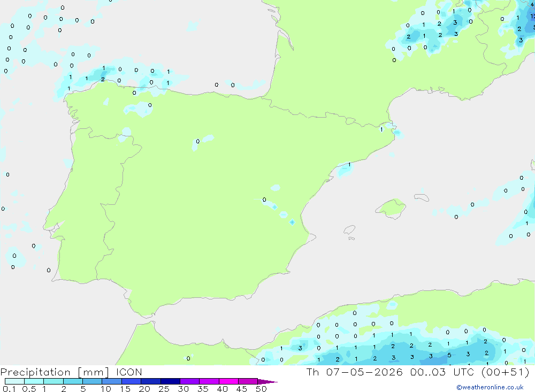Click the "35" legend scale label
Screen dimensions: 535x392
coord(203,389)
